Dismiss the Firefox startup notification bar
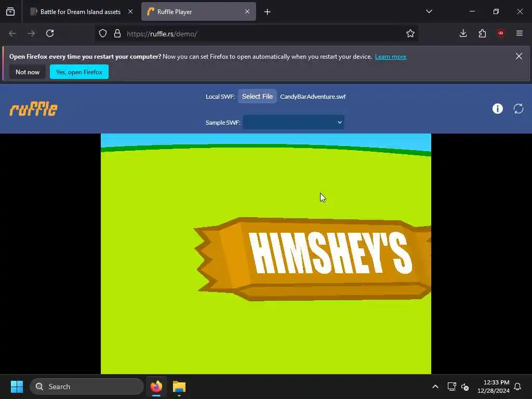This screenshot has width=532, height=399. pos(519,56)
